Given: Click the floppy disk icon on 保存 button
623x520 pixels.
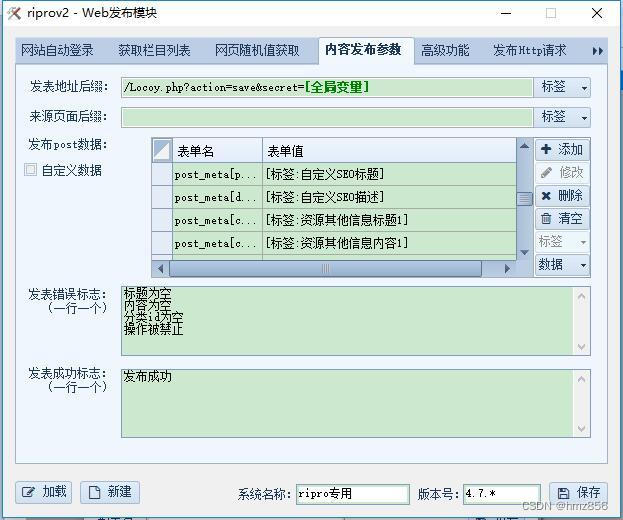Looking at the screenshot, I should 563,493.
